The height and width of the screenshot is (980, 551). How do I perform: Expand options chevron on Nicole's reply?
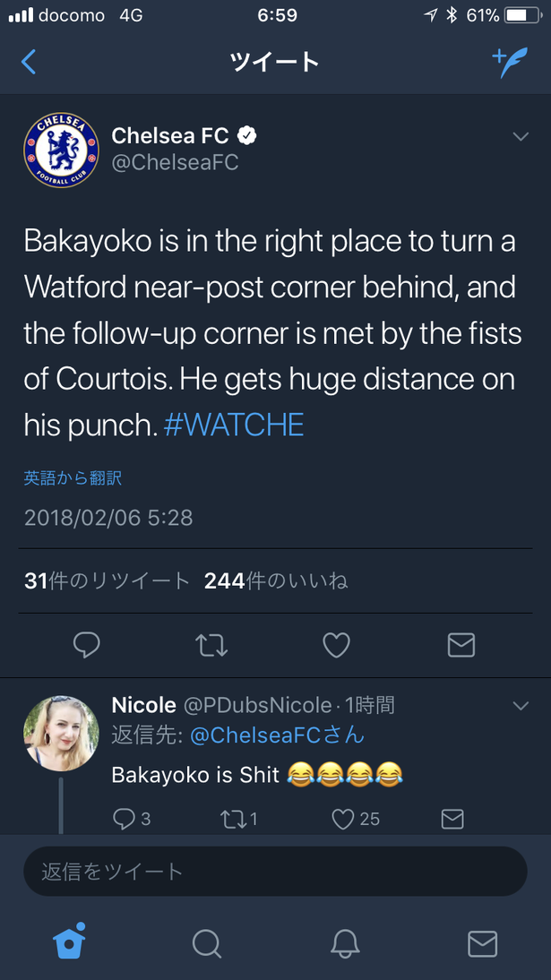click(x=521, y=706)
